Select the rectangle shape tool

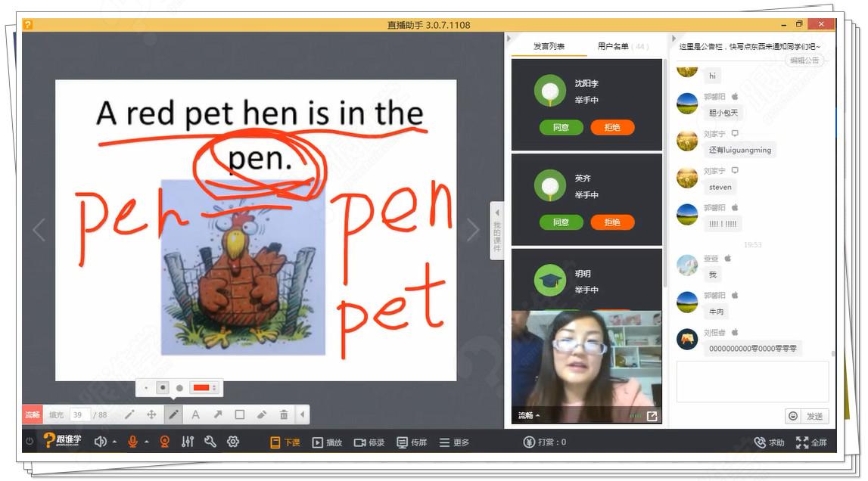(x=240, y=414)
